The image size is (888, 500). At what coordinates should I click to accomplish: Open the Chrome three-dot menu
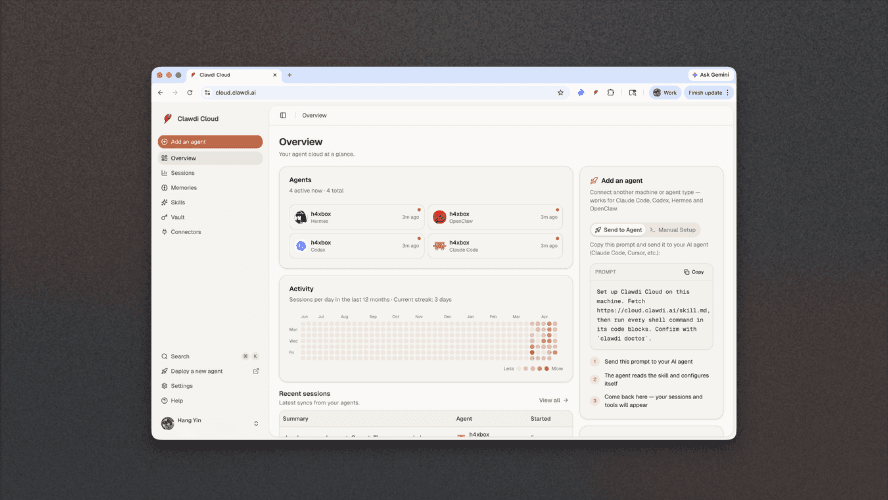click(728, 92)
